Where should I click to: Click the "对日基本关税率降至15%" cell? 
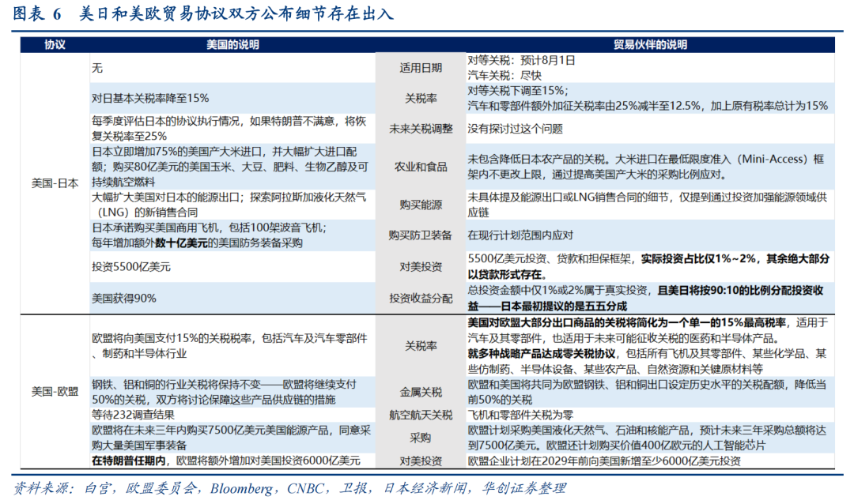tap(150, 99)
